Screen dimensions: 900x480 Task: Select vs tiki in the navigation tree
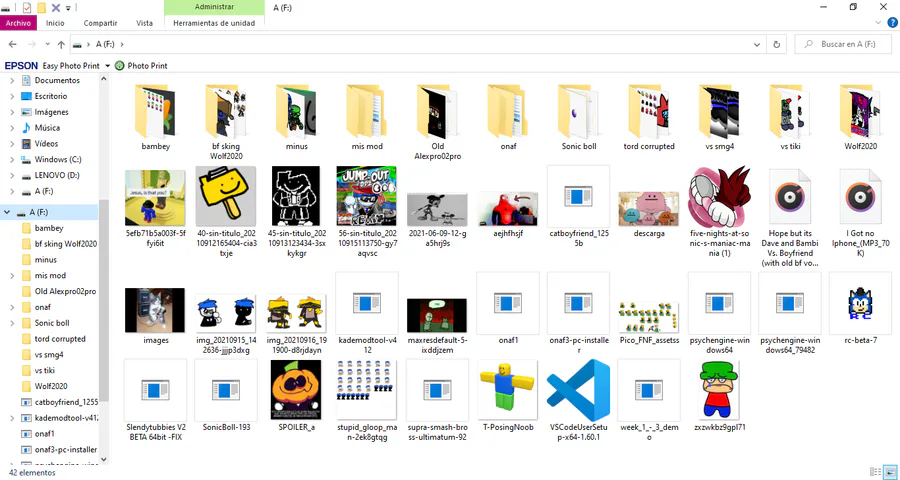pos(44,370)
